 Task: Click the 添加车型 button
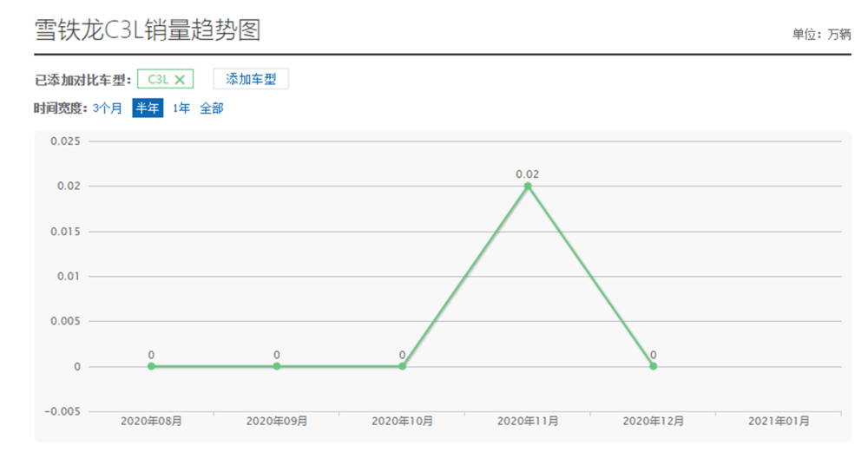tap(251, 79)
